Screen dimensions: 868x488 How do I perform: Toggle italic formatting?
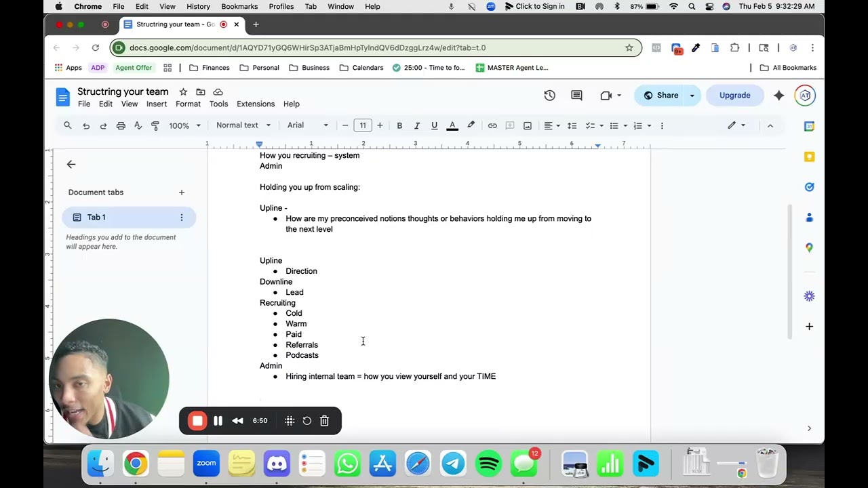point(417,125)
